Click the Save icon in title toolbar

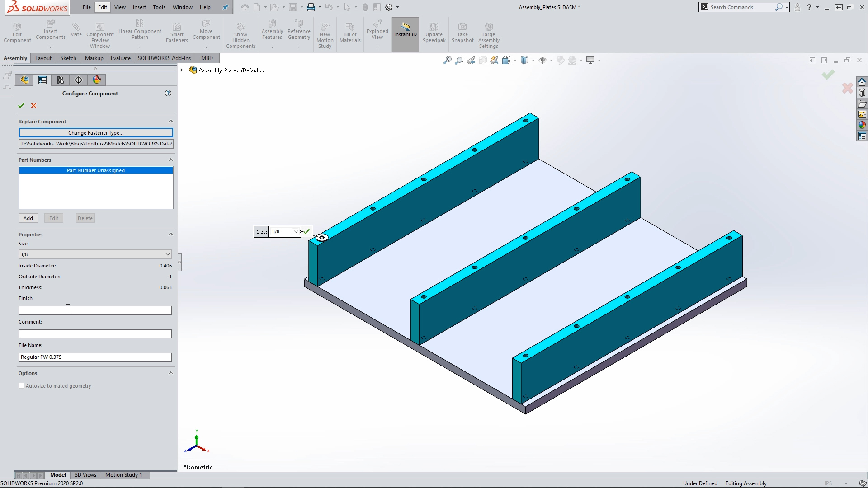tap(293, 7)
